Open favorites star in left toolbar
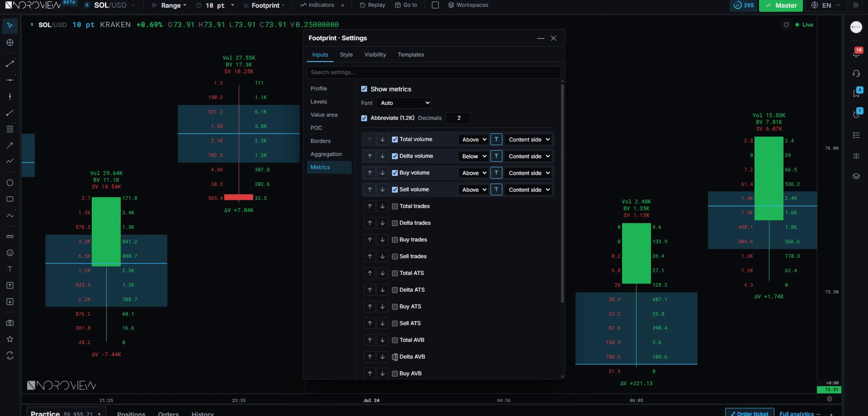This screenshot has height=416, width=868. [10, 339]
